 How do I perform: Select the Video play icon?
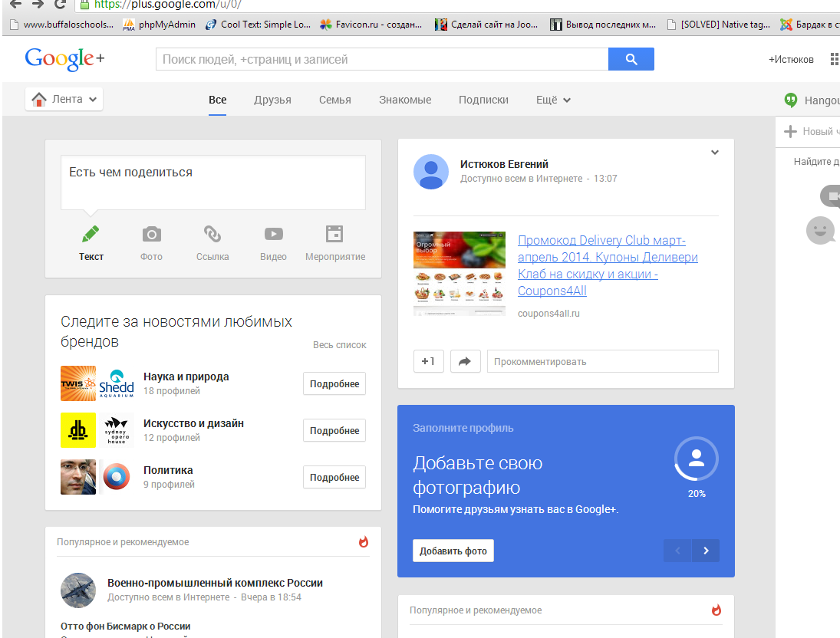(x=274, y=234)
